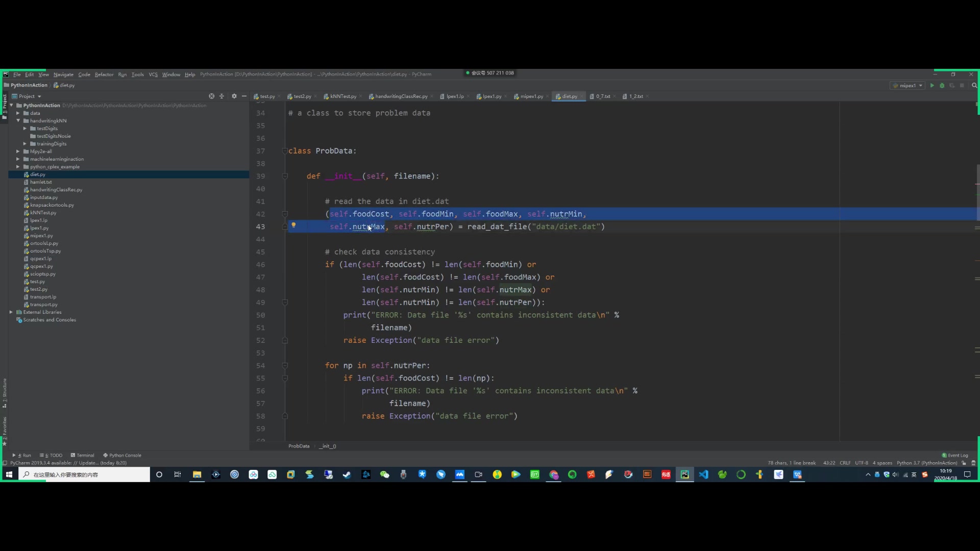The width and height of the screenshot is (980, 551).
Task: Click the intention lightbulb on line 43
Action: click(x=293, y=225)
